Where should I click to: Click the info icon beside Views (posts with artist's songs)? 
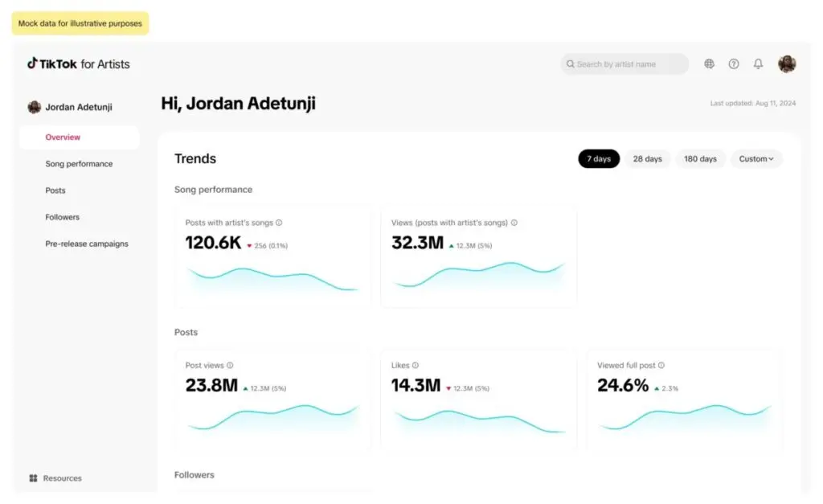pyautogui.click(x=514, y=223)
